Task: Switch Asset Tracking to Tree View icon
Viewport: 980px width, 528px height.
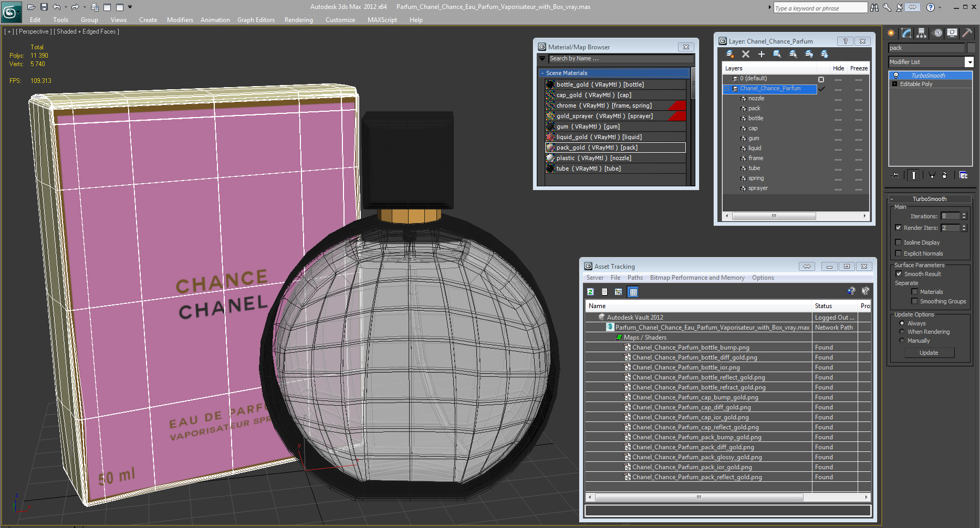Action: pyautogui.click(x=618, y=292)
